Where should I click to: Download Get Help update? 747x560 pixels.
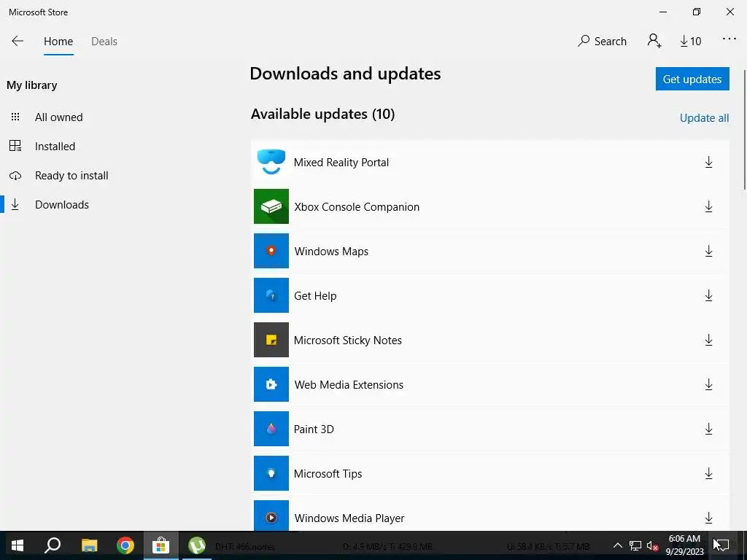point(708,296)
